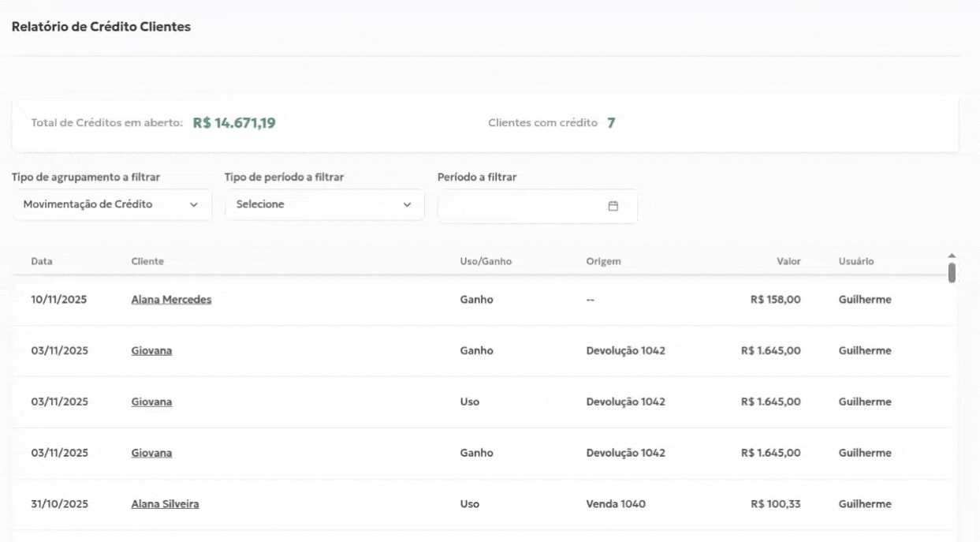Sort by the Data column header
This screenshot has width=980, height=542.
point(42,262)
